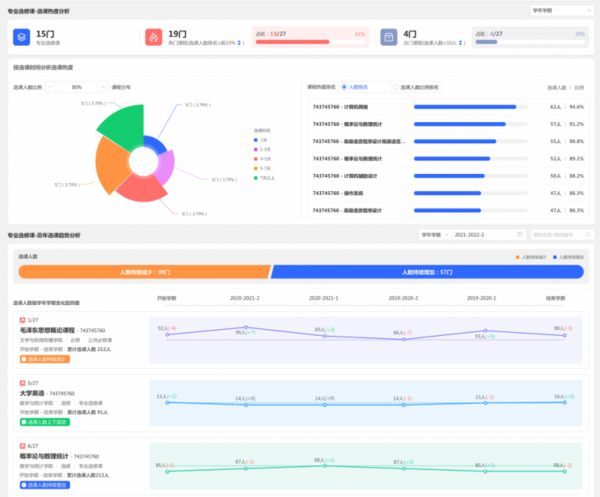Click the 比例 column header in ranking list
The image size is (600, 497).
579,88
